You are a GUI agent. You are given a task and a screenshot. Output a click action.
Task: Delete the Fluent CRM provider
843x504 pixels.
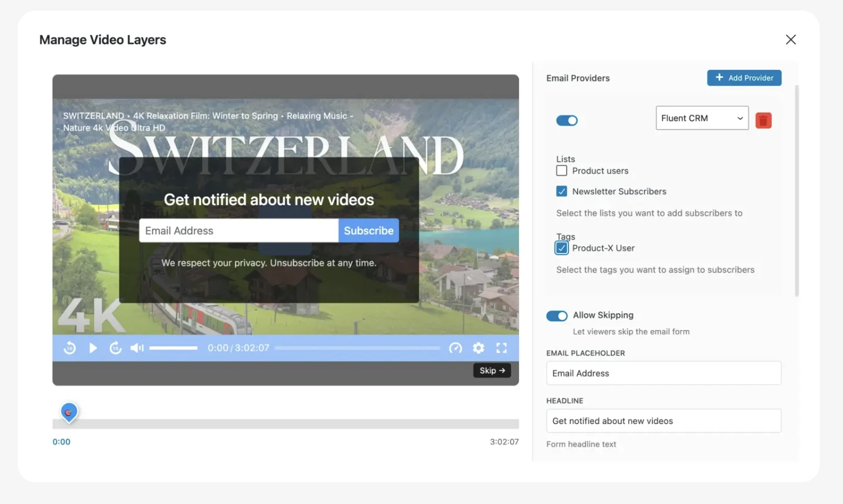coord(763,120)
